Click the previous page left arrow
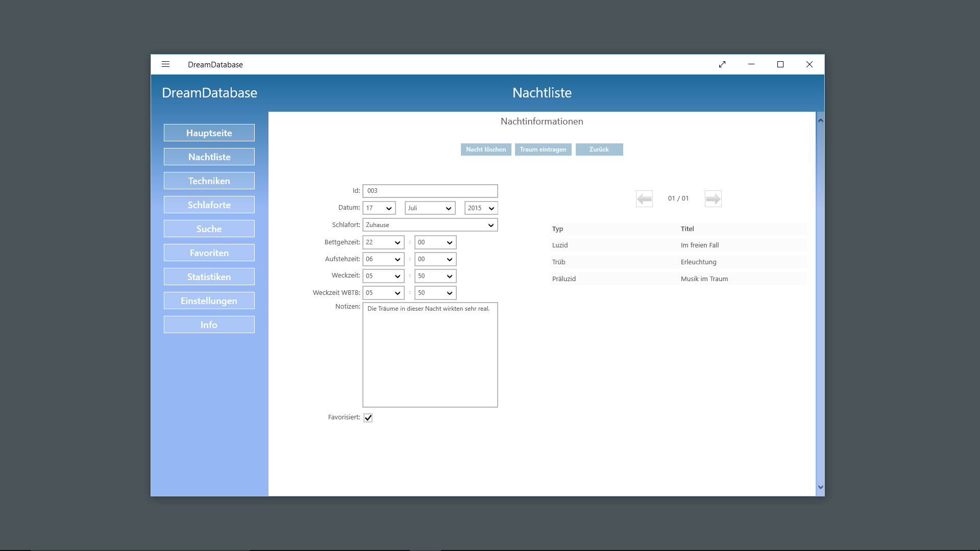980x551 pixels. pyautogui.click(x=644, y=198)
